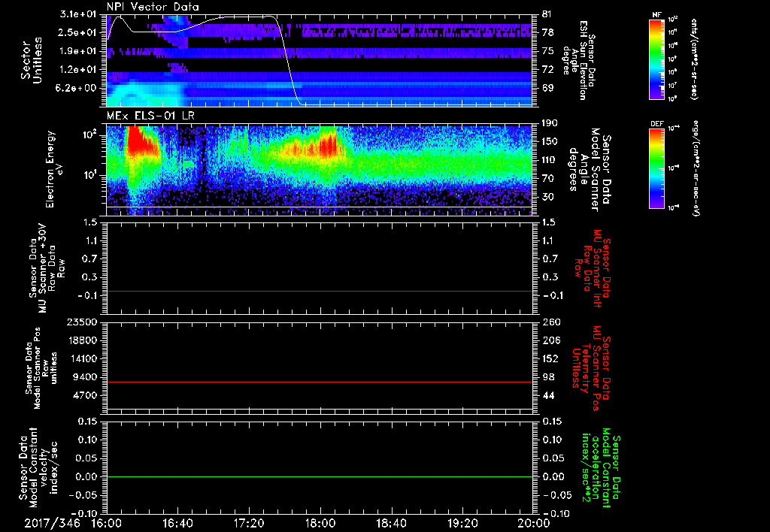Image resolution: width=770 pixels, height=532 pixels.
Task: Click the 'ergs/(cm**2-sr-sec-eV)' units label
Action: (x=696, y=168)
